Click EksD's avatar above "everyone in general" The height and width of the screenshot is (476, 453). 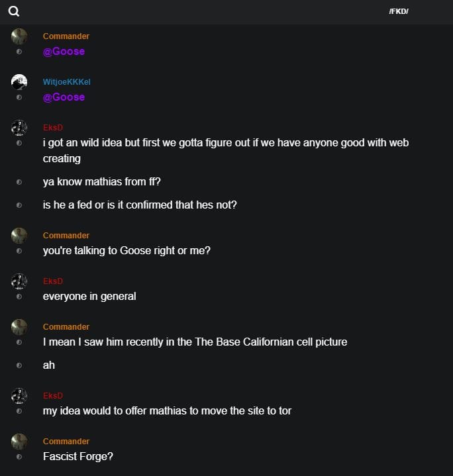(19, 281)
